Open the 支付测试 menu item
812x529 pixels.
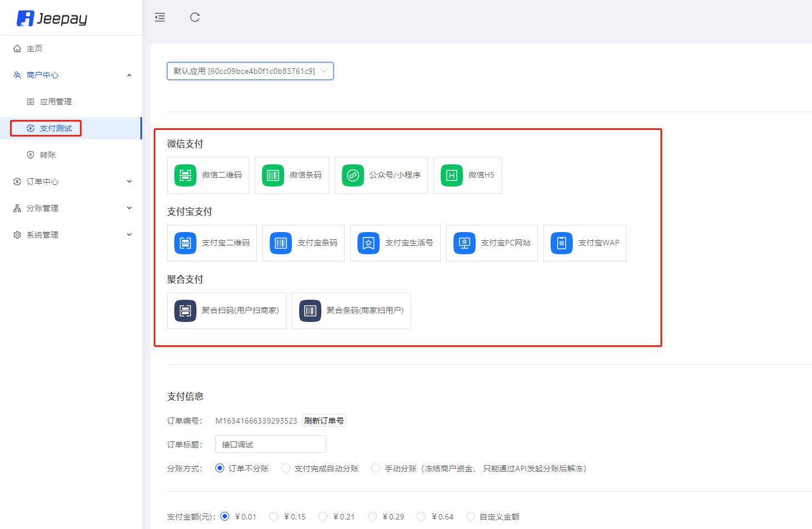tap(71, 128)
